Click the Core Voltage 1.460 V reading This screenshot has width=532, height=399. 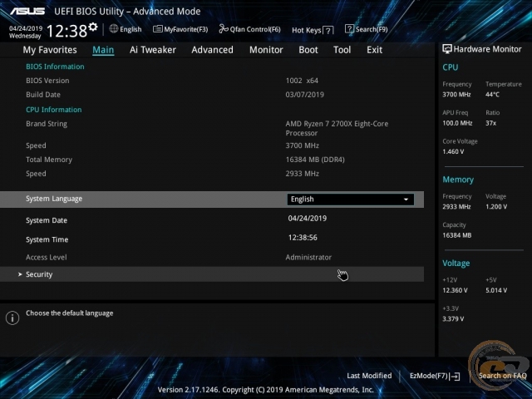[x=453, y=151]
